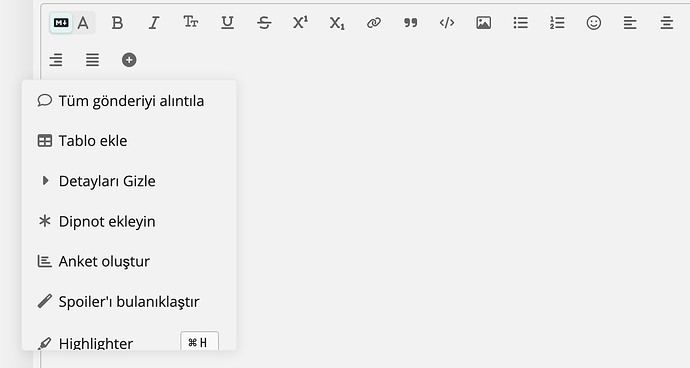Apply superscript formatting
This screenshot has width=690, height=368.
(x=301, y=23)
